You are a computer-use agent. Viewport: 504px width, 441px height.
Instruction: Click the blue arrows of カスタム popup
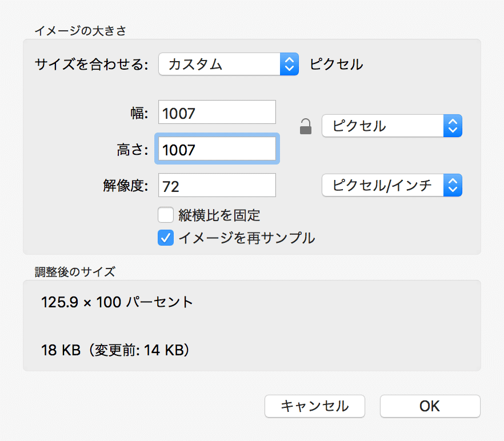[289, 64]
